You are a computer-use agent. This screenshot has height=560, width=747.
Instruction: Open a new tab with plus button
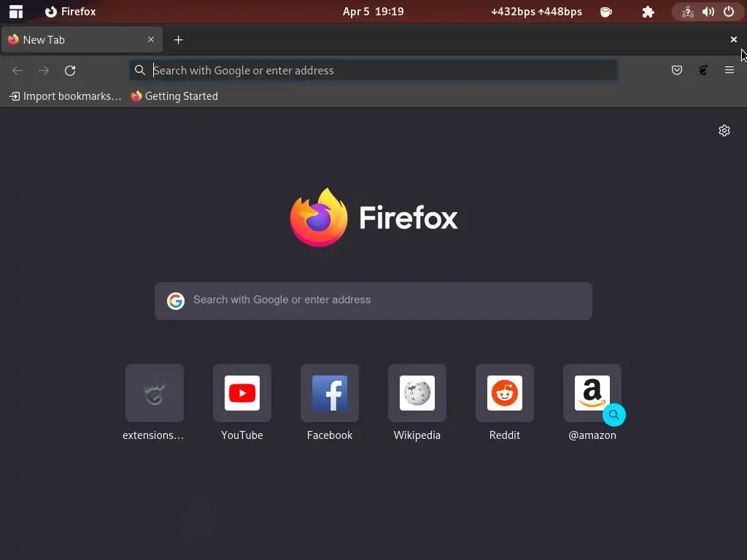pyautogui.click(x=178, y=40)
